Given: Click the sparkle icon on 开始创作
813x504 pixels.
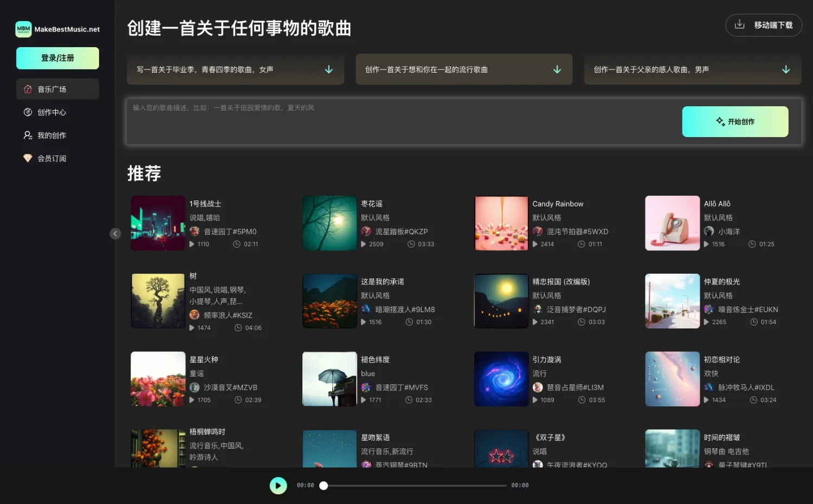Looking at the screenshot, I should 720,121.
